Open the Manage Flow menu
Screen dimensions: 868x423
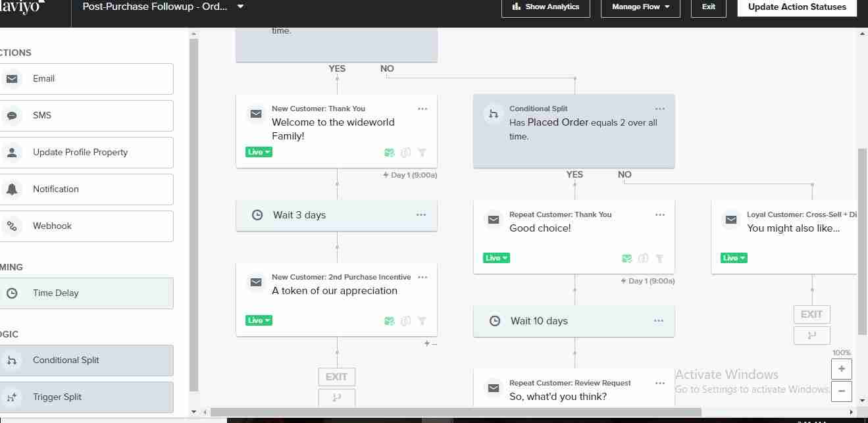point(640,7)
